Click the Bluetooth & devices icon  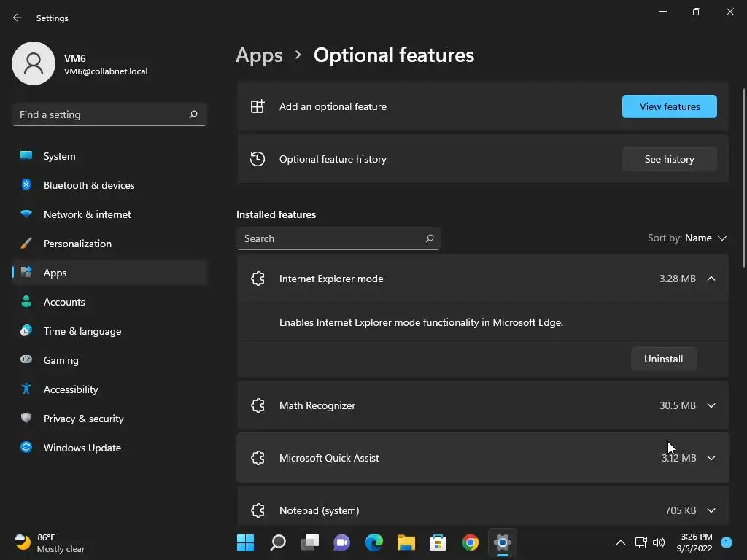pos(26,185)
